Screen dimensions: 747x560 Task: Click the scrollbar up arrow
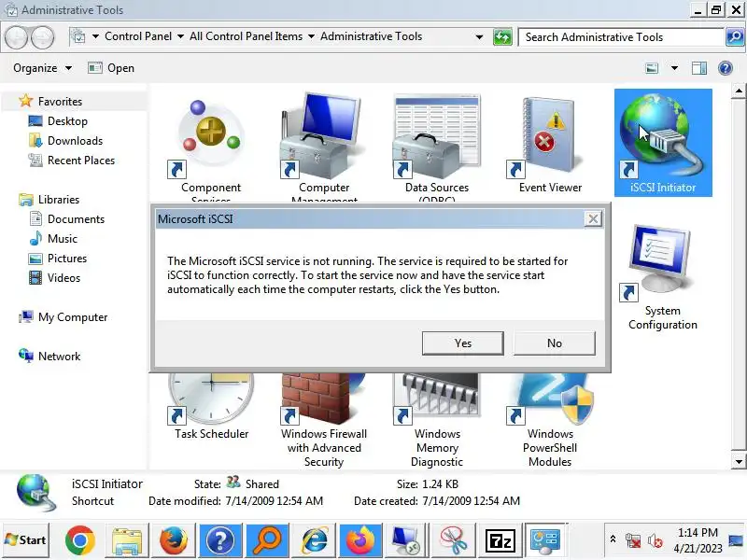click(738, 91)
